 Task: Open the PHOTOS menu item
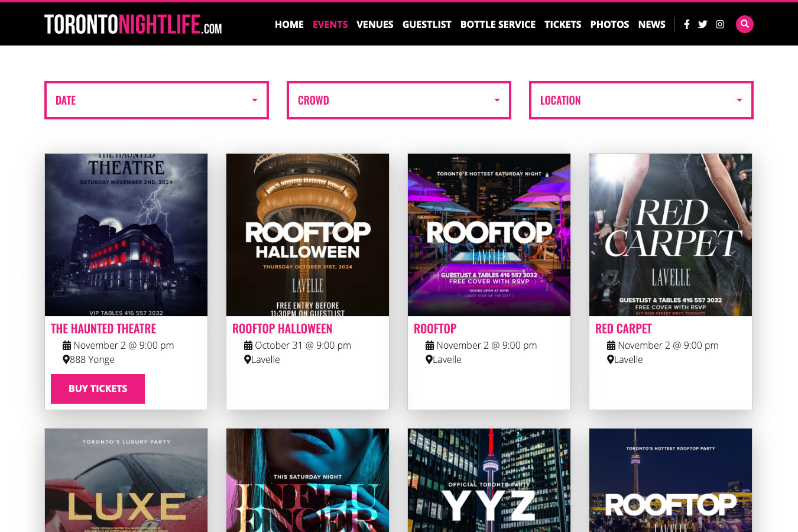(x=609, y=24)
